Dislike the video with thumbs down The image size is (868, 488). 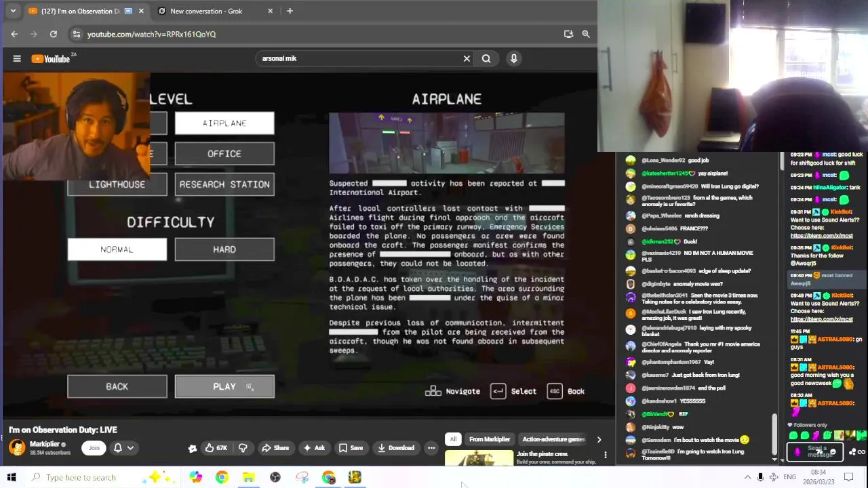243,448
